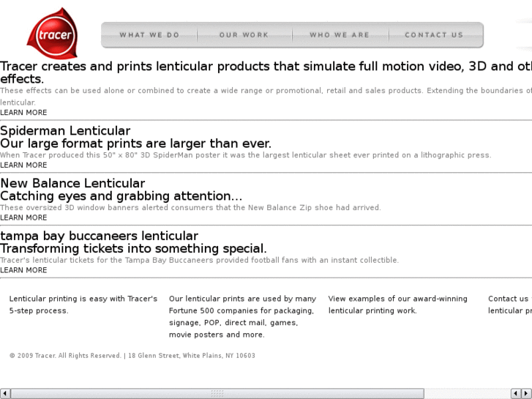Click the scrollbar right arrow
Image resolution: width=532 pixels, height=399 pixels.
(527, 393)
